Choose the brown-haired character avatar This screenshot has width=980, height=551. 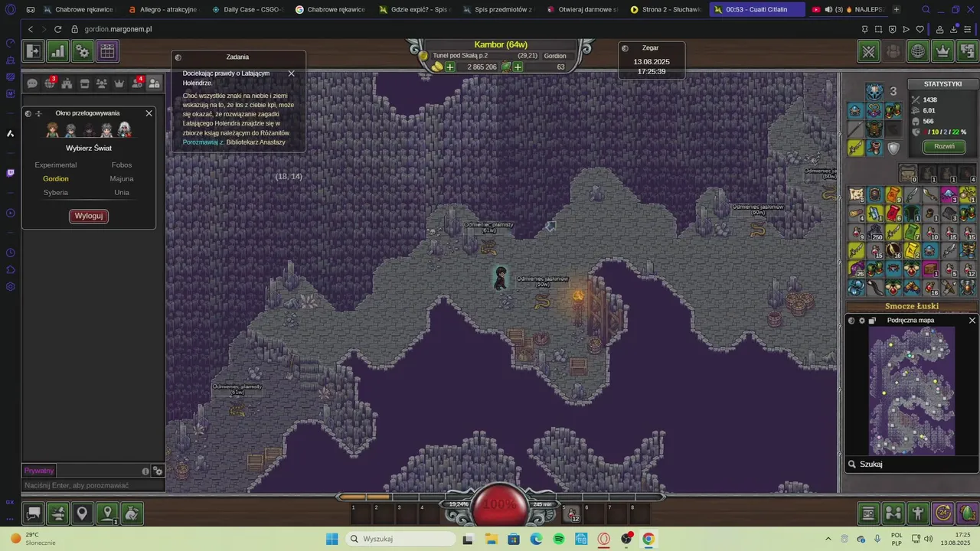pyautogui.click(x=52, y=130)
